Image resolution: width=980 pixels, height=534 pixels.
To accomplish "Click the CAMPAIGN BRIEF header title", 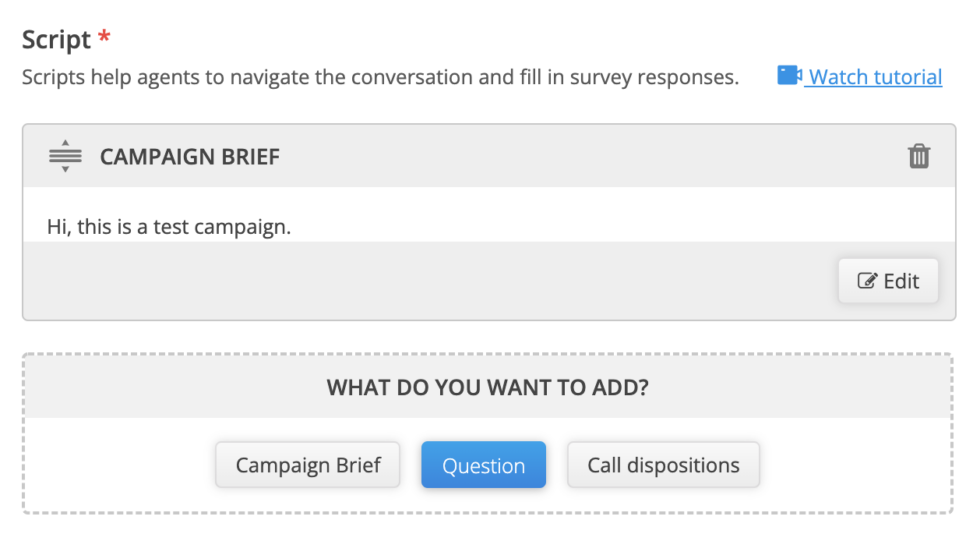I will click(x=190, y=157).
